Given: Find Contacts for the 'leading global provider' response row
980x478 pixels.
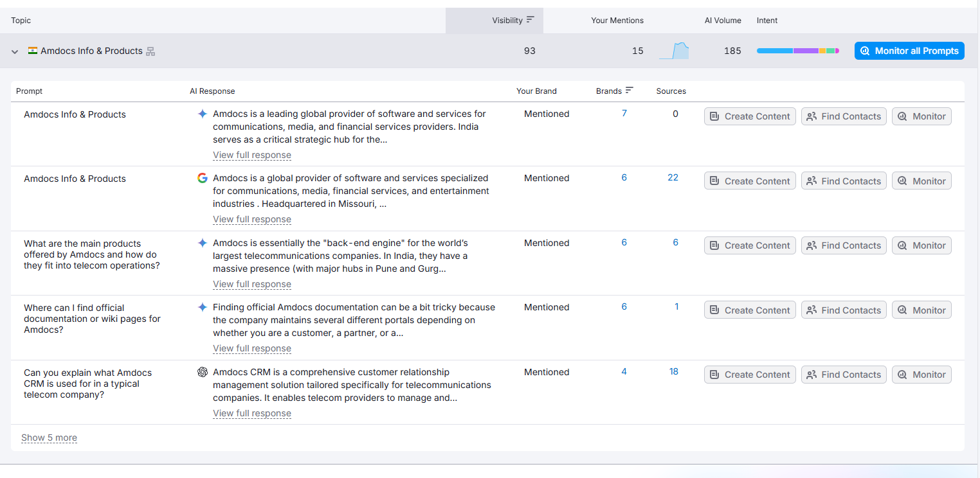Looking at the screenshot, I should coord(844,116).
